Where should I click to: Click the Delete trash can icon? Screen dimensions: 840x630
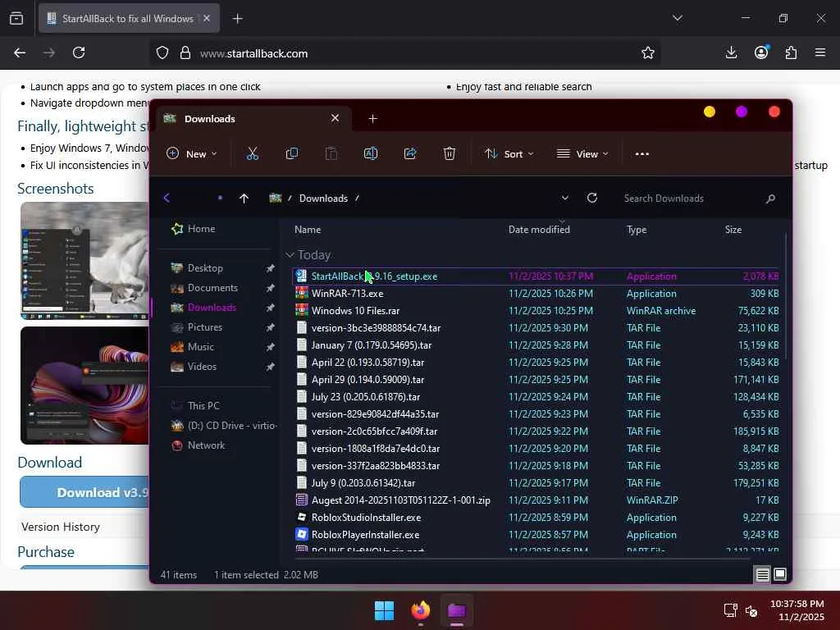point(450,153)
